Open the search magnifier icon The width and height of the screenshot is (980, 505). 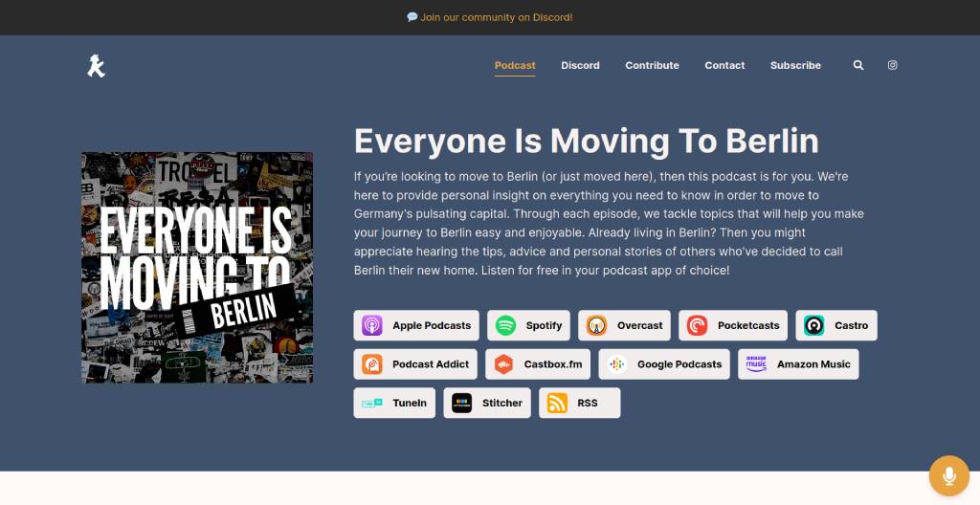click(858, 66)
